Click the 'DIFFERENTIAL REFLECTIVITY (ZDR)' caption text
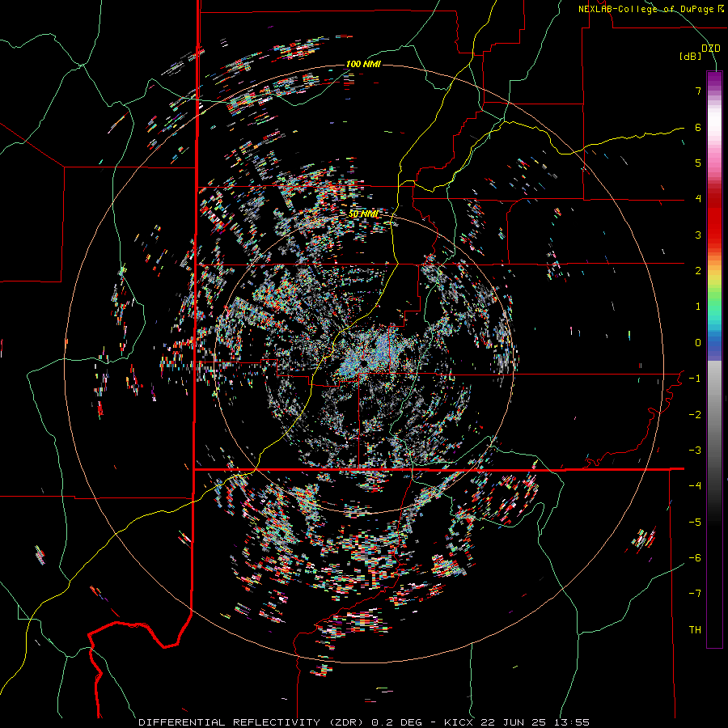This screenshot has width=728, height=728. pyautogui.click(x=253, y=722)
